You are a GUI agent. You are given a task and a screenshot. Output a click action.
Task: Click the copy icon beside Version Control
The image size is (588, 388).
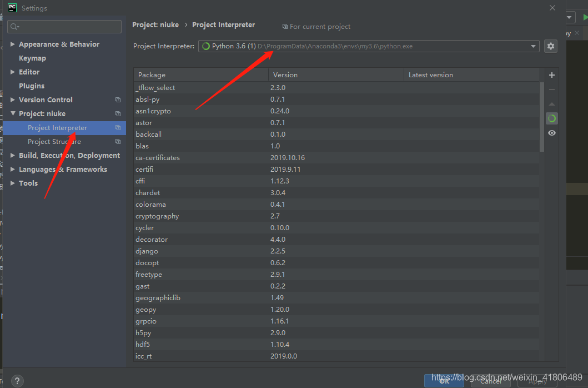point(118,100)
